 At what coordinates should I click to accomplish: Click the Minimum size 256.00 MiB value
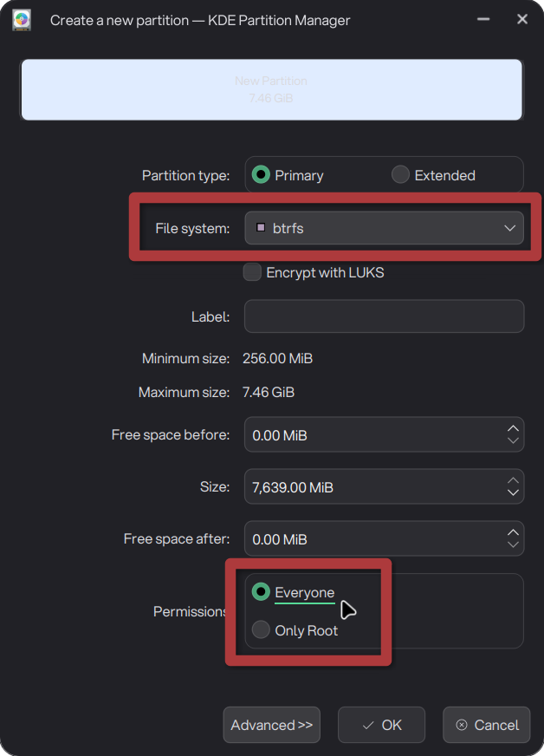[x=277, y=358]
